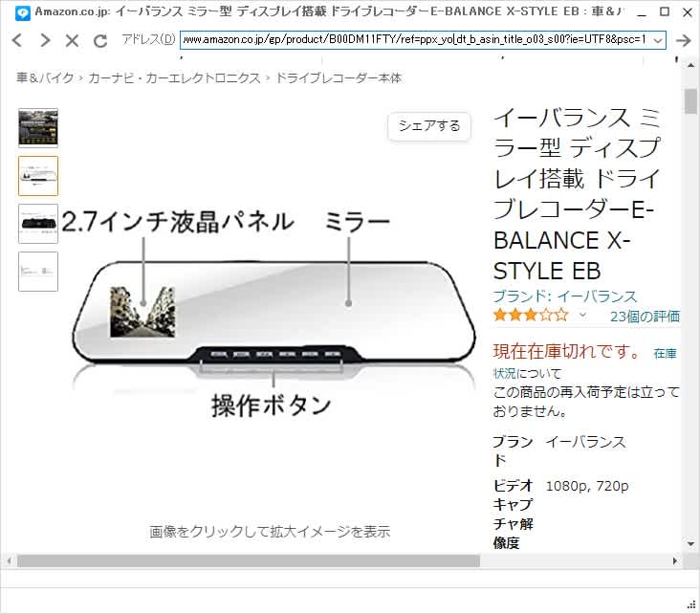Click the horizontal scrollbar right arrow
Viewport: 700px width, 614px height.
(x=674, y=560)
